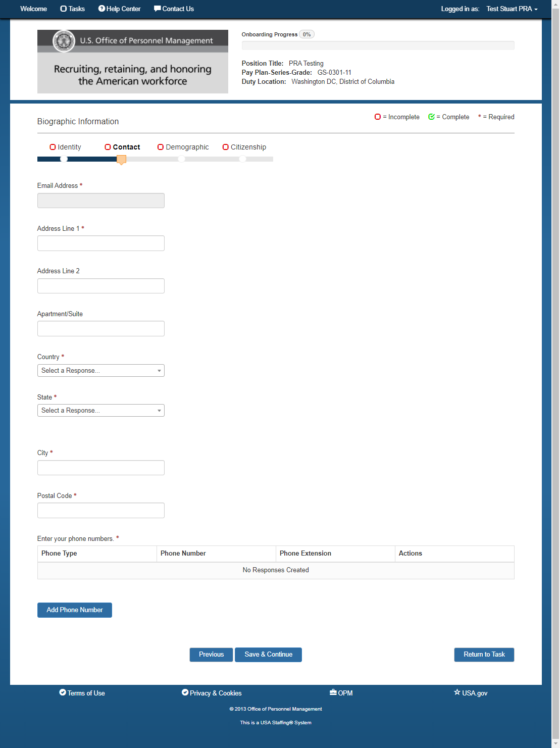The height and width of the screenshot is (748, 560).
Task: Go back with the Previous button
Action: [x=211, y=655]
